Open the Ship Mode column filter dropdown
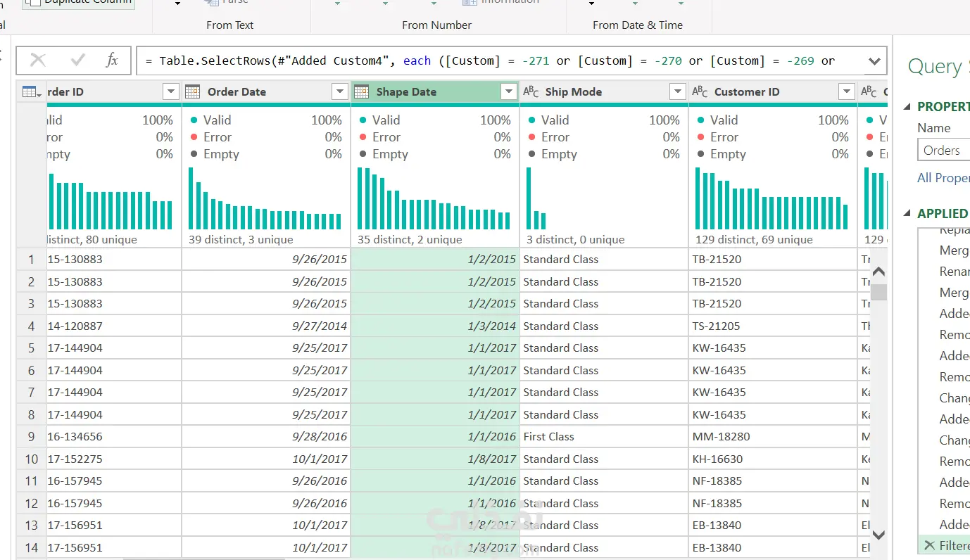Screen dimensions: 970x560 click(677, 92)
